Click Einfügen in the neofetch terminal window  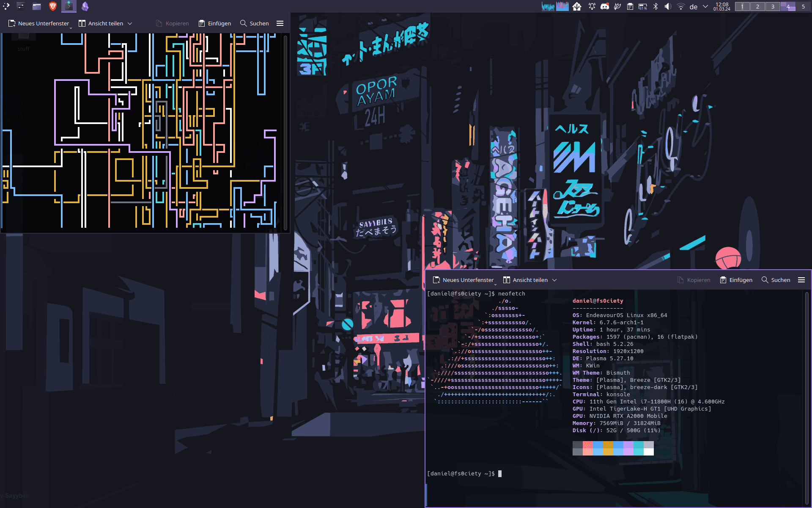click(736, 280)
